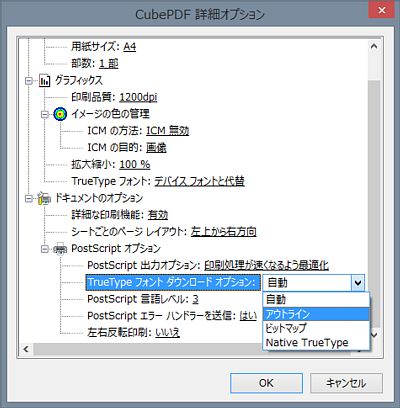Confirm settings with the OK button
This screenshot has height=408, width=400.
(x=266, y=383)
